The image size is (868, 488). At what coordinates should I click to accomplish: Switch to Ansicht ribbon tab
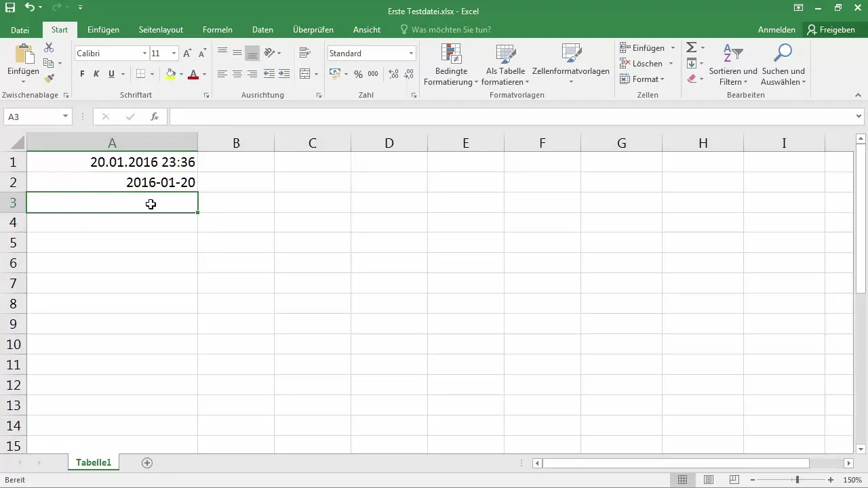[x=366, y=30]
